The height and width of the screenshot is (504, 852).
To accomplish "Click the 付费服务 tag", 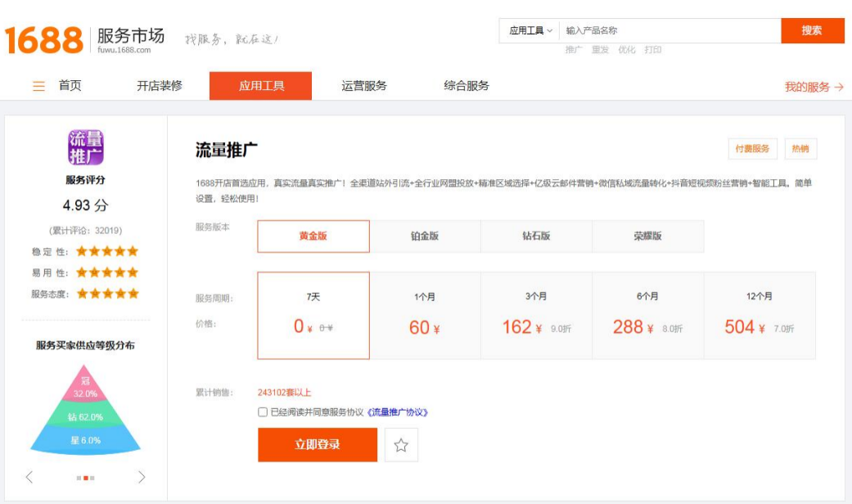I will coord(753,149).
